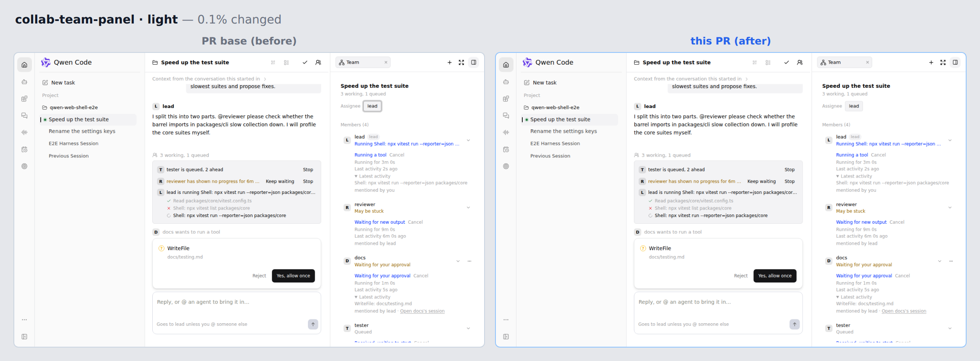980x361 pixels.
Task: Click the lead assignee chip in the after panel
Action: coord(854,106)
